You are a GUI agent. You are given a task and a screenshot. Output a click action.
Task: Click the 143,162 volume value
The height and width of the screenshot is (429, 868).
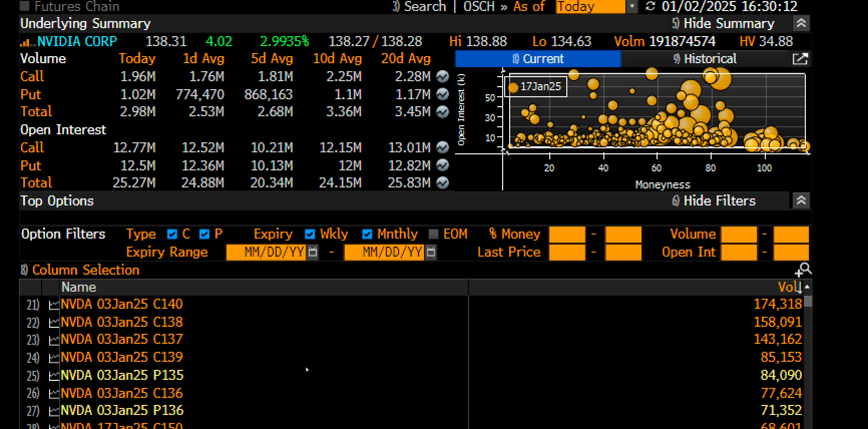778,340
